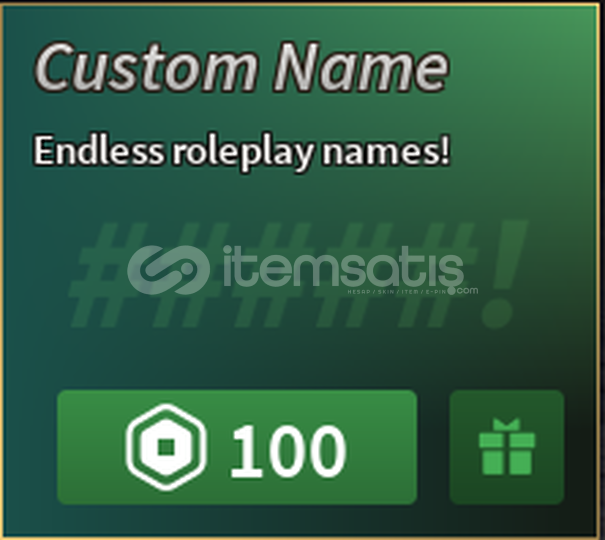Click the ribbon bow on the gift icon
The height and width of the screenshot is (540, 605).
tap(507, 425)
